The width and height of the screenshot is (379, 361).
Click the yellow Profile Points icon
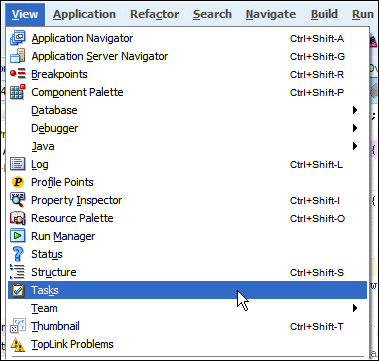pos(18,182)
